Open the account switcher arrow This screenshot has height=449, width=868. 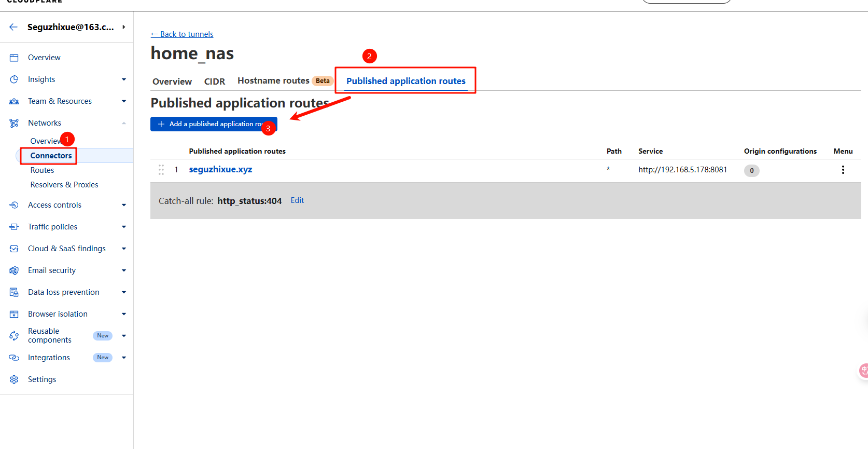(x=123, y=27)
